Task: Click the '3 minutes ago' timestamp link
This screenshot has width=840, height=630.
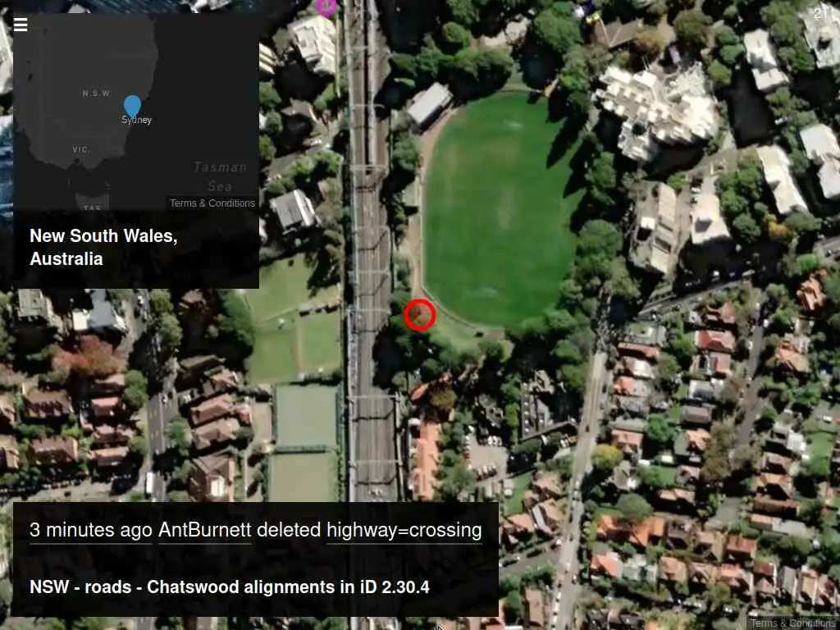Action: pos(91,530)
